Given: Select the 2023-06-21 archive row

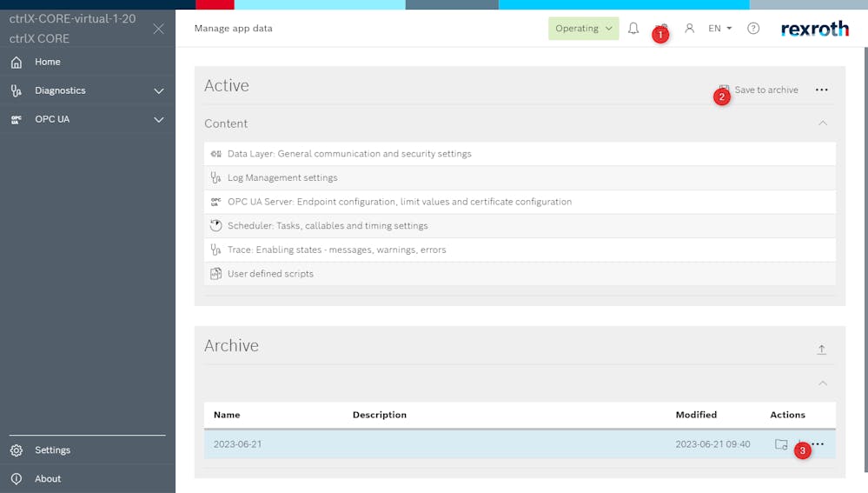Looking at the screenshot, I should [434, 444].
